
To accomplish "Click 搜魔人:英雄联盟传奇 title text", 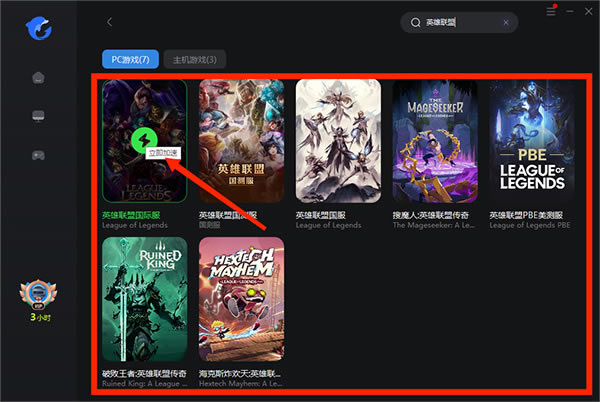I will tap(430, 215).
